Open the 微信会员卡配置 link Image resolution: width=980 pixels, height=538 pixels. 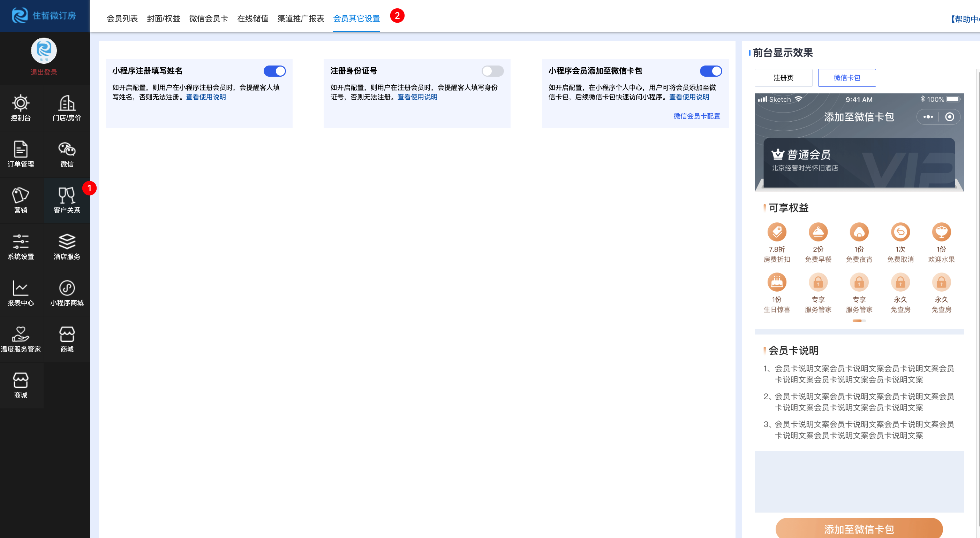pos(696,116)
